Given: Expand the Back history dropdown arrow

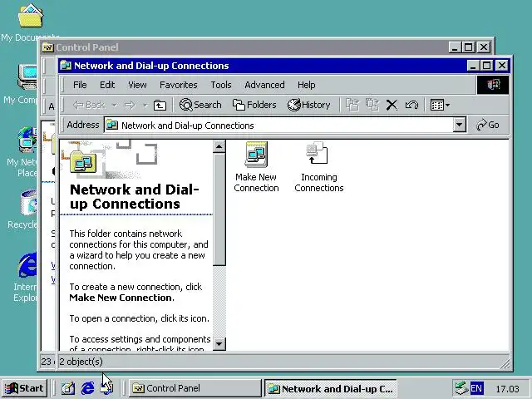Looking at the screenshot, I should point(115,106).
